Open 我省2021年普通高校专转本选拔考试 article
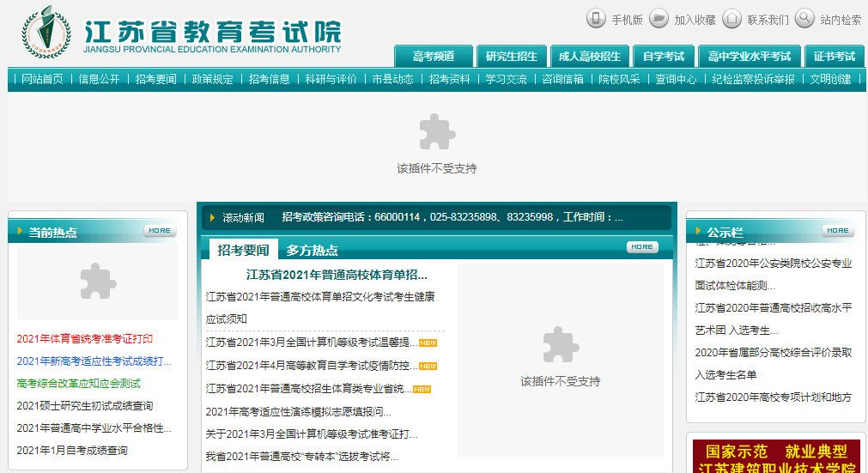 pyautogui.click(x=301, y=457)
